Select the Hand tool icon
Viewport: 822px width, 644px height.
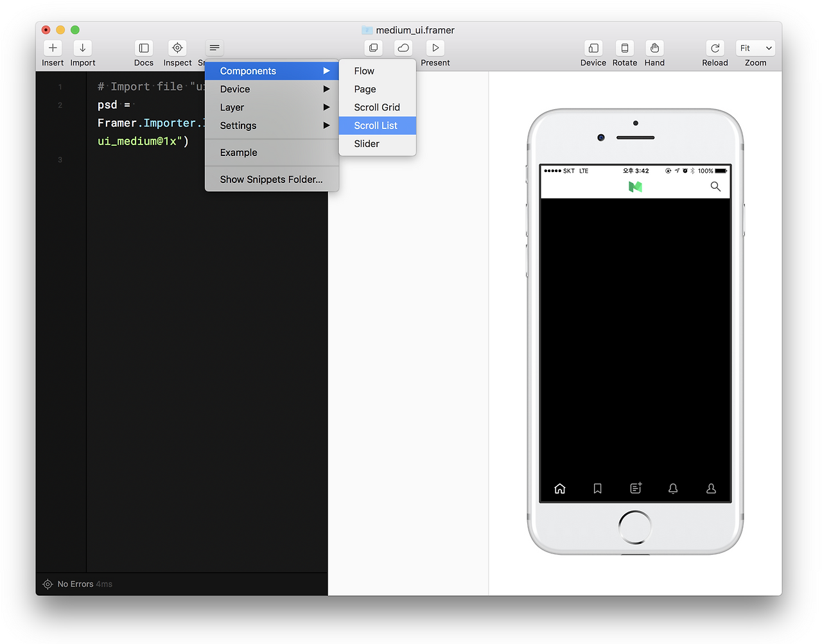(654, 48)
